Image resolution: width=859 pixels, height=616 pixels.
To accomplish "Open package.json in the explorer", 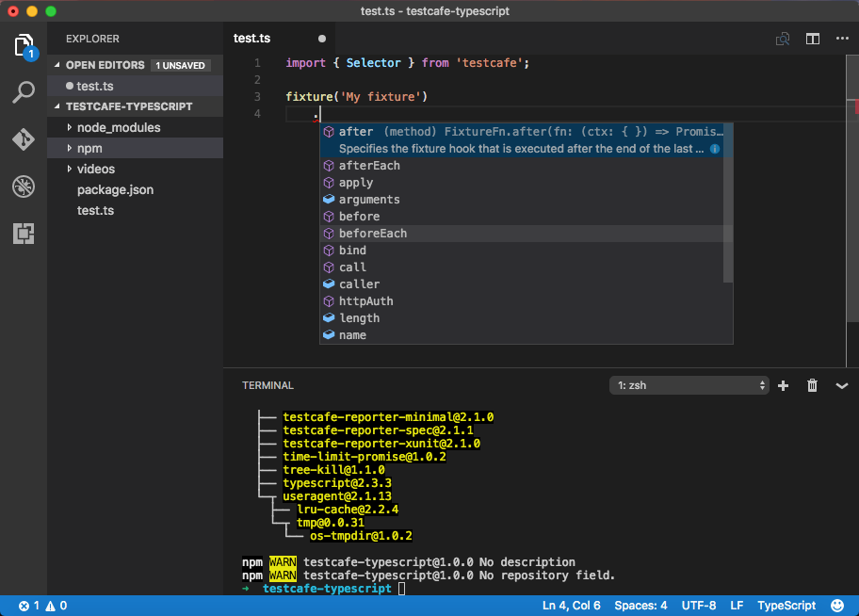I will pos(115,189).
